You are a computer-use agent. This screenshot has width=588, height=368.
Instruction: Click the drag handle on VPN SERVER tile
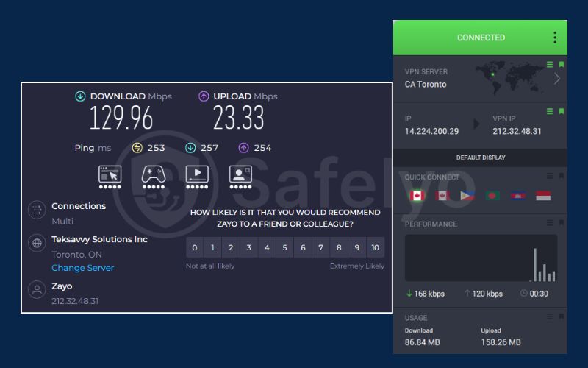(x=550, y=65)
